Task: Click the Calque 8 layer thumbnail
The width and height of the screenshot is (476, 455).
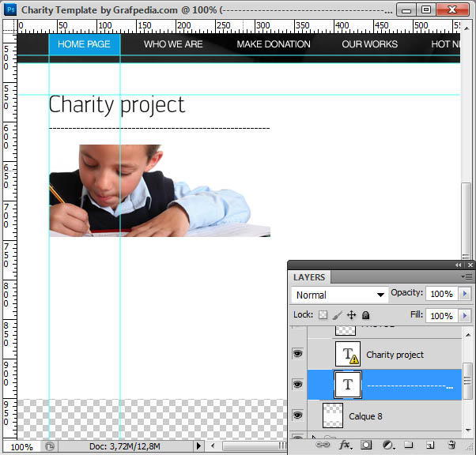Action: pos(333,416)
